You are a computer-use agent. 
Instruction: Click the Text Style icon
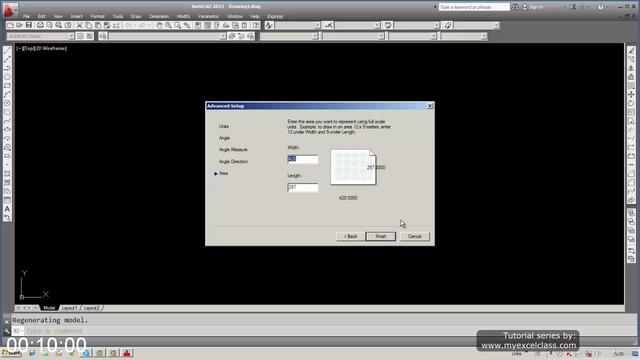pyautogui.click(x=269, y=25)
